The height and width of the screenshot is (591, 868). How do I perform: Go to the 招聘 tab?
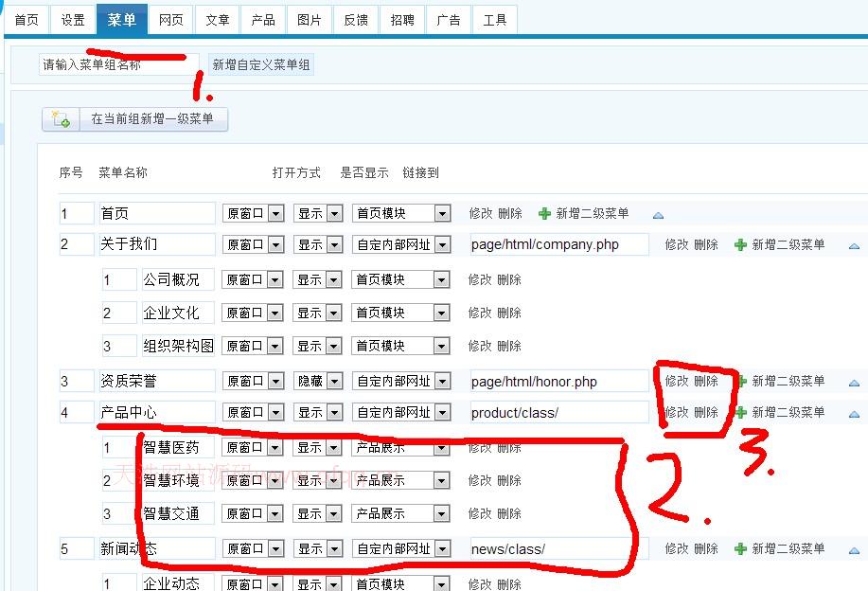402,20
